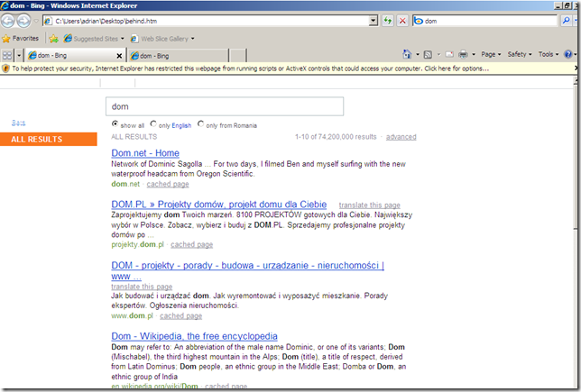The height and width of the screenshot is (392, 581).
Task: Switch to the second dom - Bing tab
Action: click(178, 56)
